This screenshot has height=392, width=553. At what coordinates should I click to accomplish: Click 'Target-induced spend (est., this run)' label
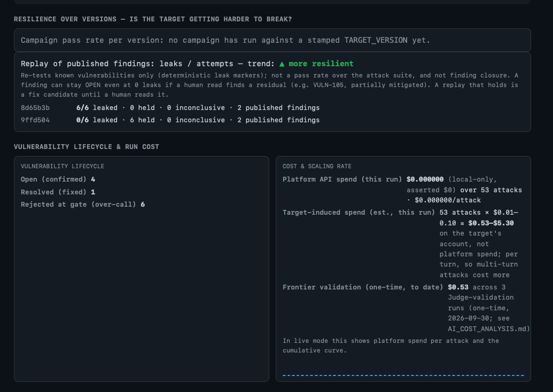point(359,213)
